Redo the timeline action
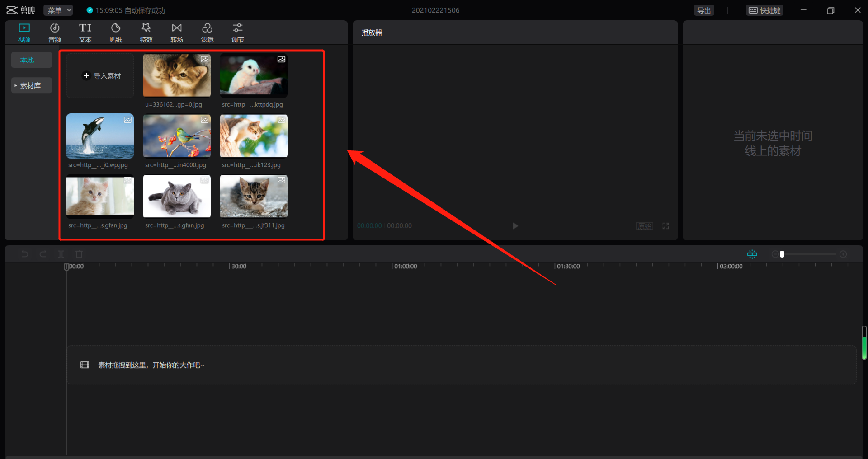This screenshot has height=459, width=868. pos(43,254)
